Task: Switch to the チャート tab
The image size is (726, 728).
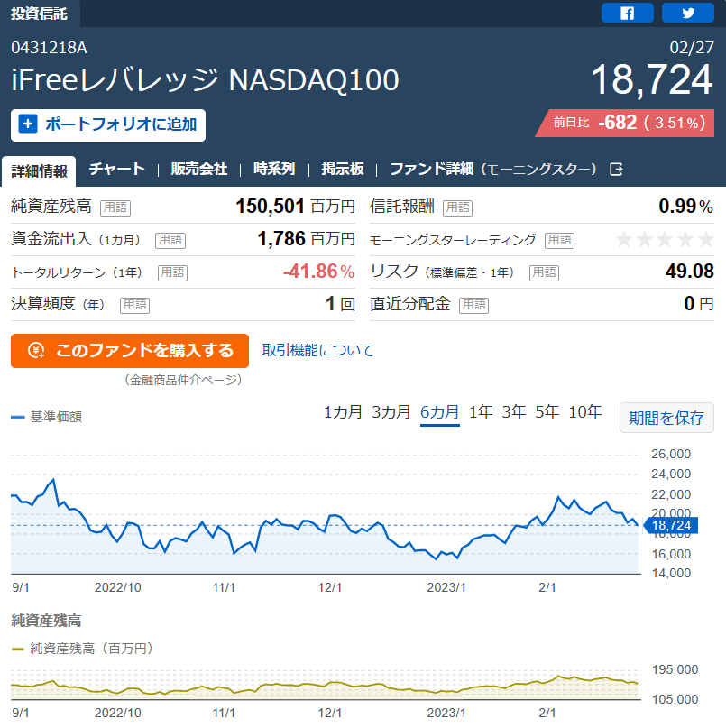Action: click(x=117, y=169)
